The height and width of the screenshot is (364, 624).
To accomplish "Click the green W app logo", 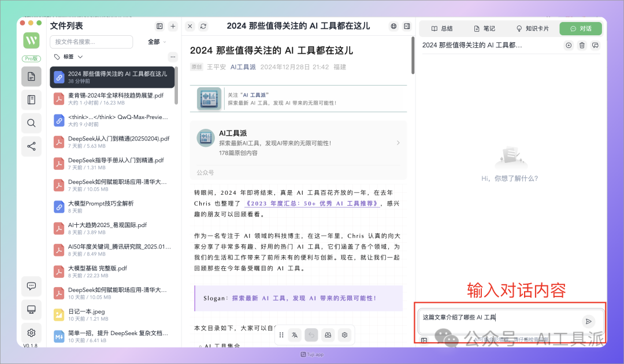I will tap(31, 40).
